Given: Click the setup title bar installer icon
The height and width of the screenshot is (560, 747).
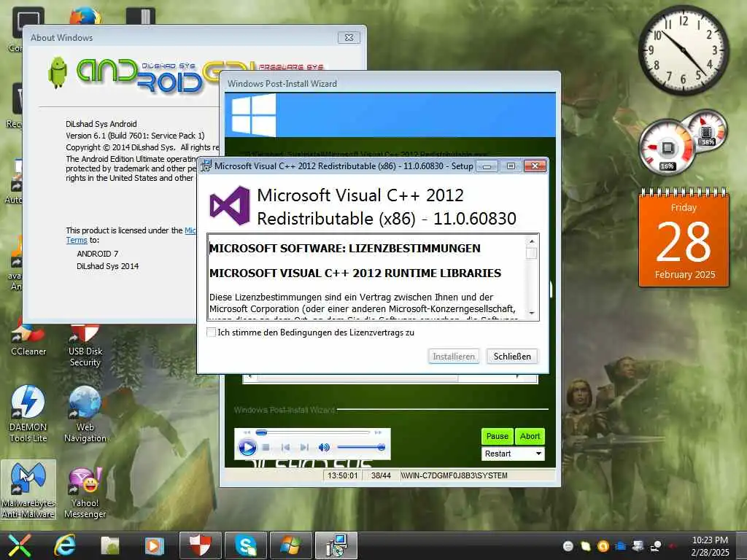Looking at the screenshot, I should click(x=206, y=166).
